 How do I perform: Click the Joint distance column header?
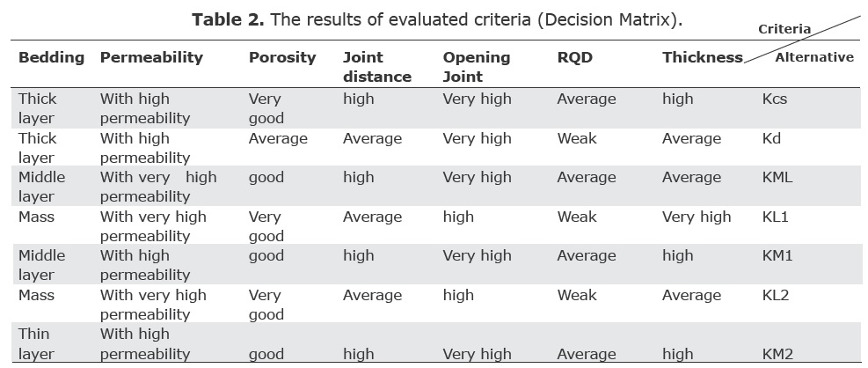[x=376, y=67]
